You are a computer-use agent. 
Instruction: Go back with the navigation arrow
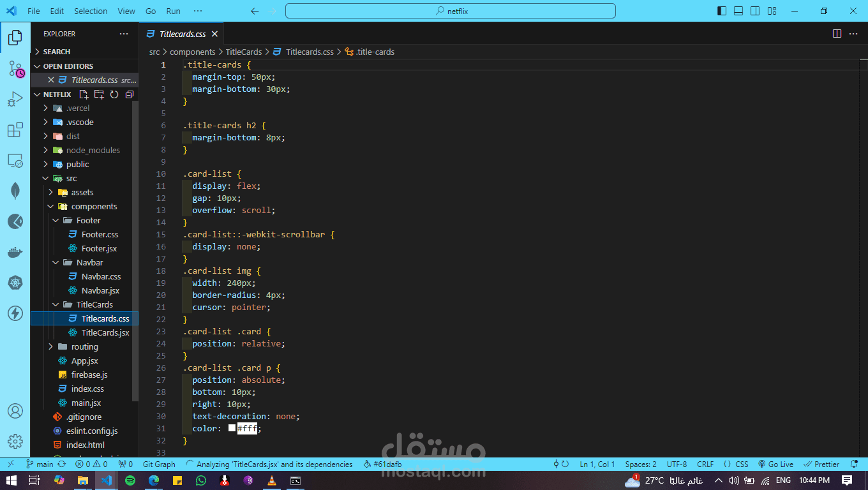255,11
